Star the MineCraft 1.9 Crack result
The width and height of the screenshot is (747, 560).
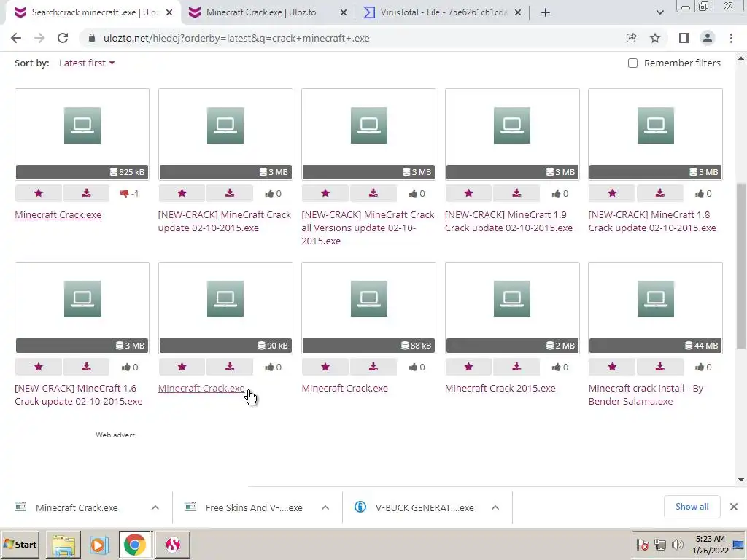(x=469, y=193)
